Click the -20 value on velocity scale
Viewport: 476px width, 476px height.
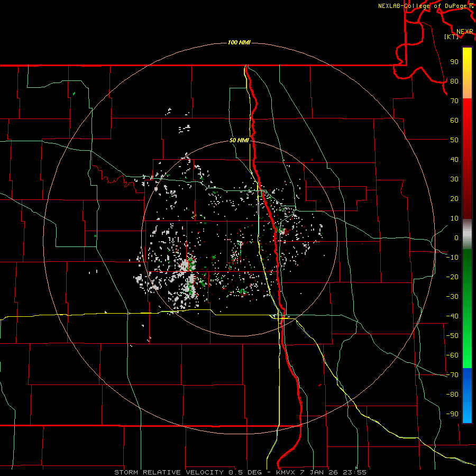pos(452,277)
